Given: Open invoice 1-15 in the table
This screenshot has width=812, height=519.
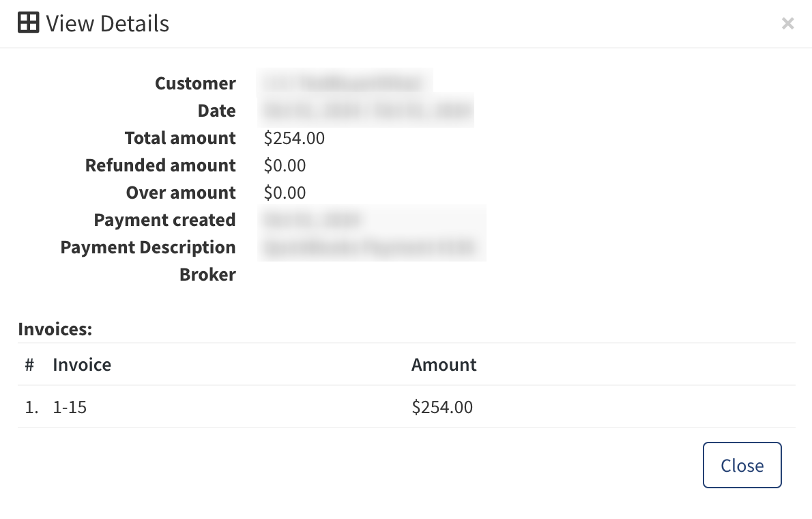Looking at the screenshot, I should [70, 407].
